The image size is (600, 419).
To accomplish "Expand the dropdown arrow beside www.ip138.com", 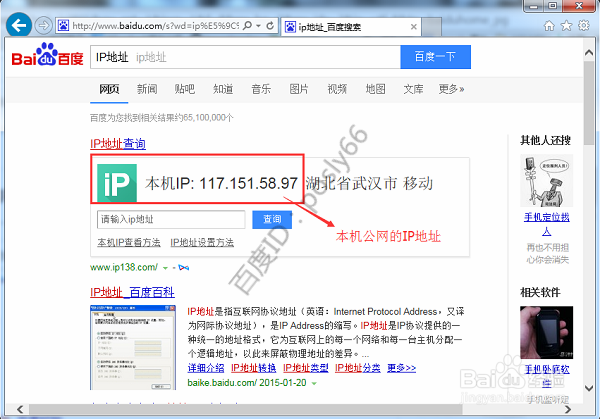I will (165, 268).
